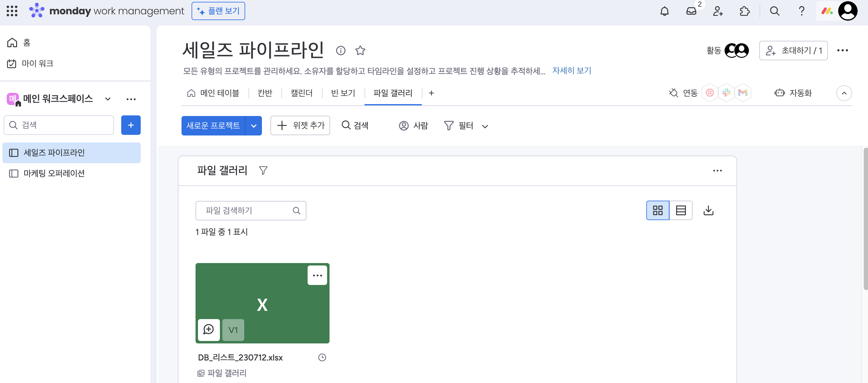Switch file gallery to list view

pyautogui.click(x=681, y=211)
